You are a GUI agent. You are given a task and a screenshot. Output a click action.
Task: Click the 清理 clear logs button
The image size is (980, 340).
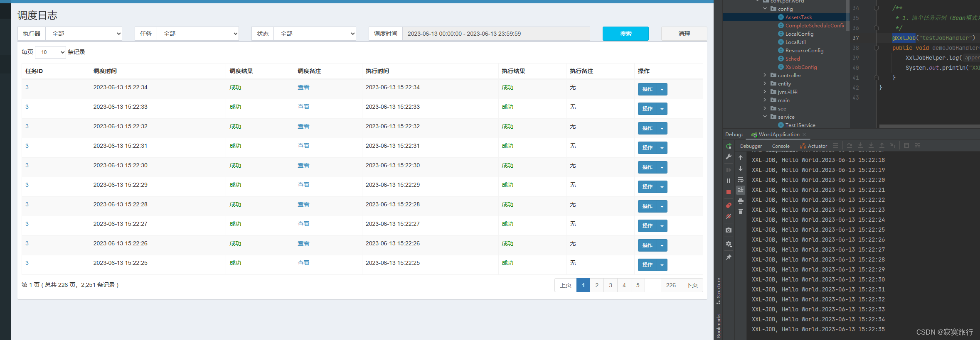(x=684, y=34)
